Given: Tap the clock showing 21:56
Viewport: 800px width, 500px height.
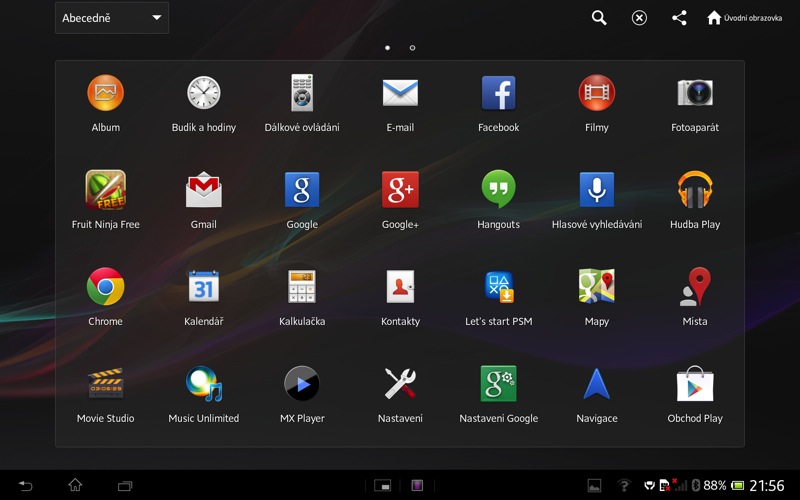Looking at the screenshot, I should coord(766,485).
